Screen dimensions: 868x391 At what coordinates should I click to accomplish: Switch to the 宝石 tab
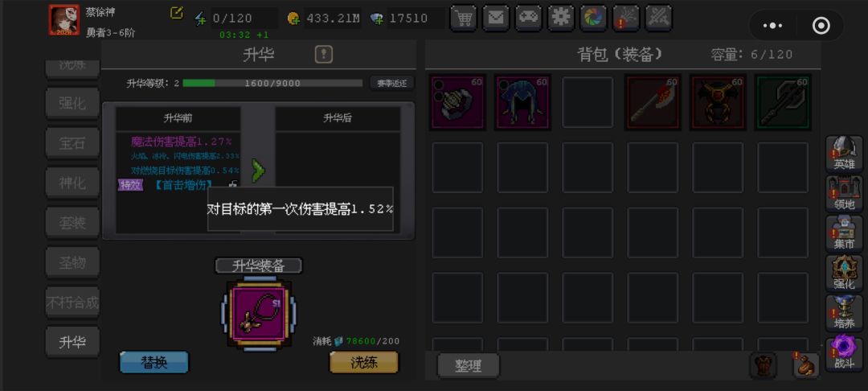[x=72, y=143]
